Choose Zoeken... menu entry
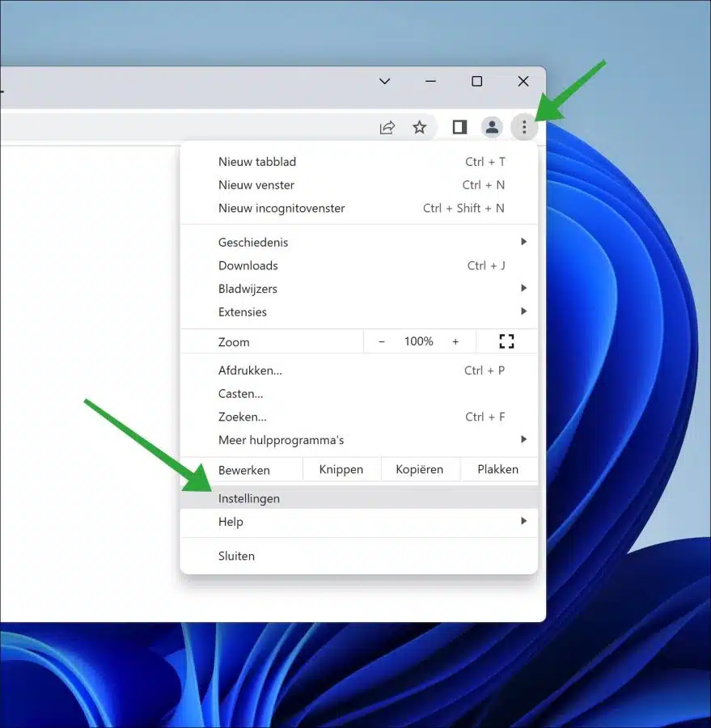 click(359, 417)
